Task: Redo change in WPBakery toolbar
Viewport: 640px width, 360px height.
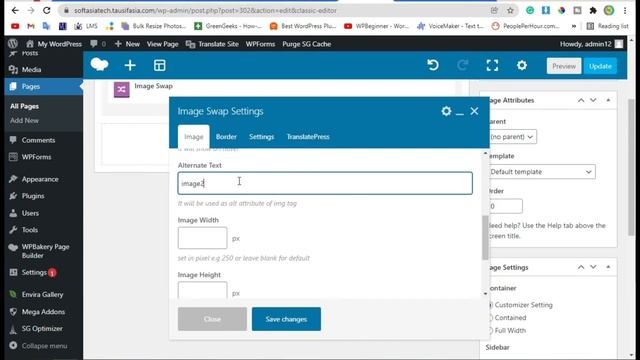Action: [x=462, y=65]
